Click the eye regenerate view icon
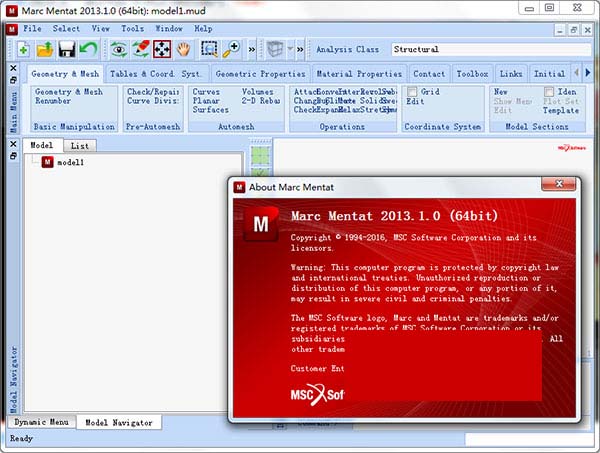 click(119, 50)
